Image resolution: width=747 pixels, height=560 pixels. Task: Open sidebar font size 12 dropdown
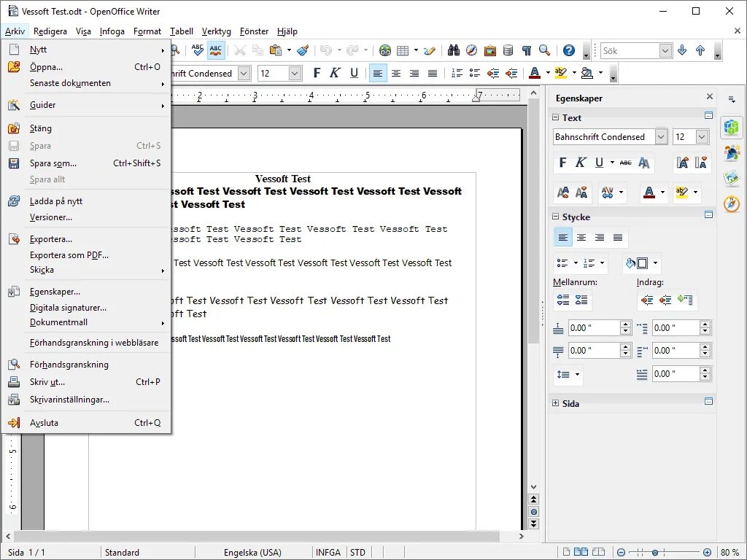(702, 136)
